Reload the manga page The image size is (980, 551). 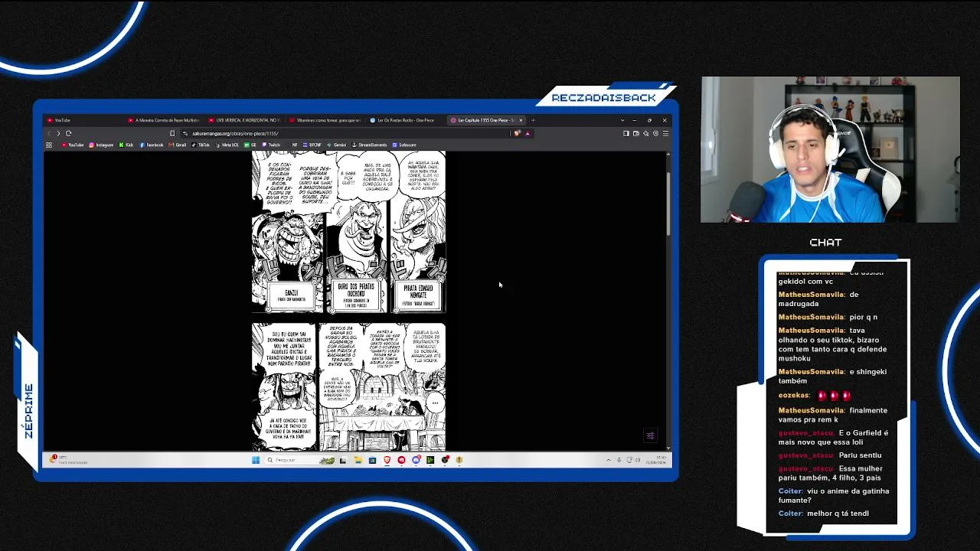point(68,133)
